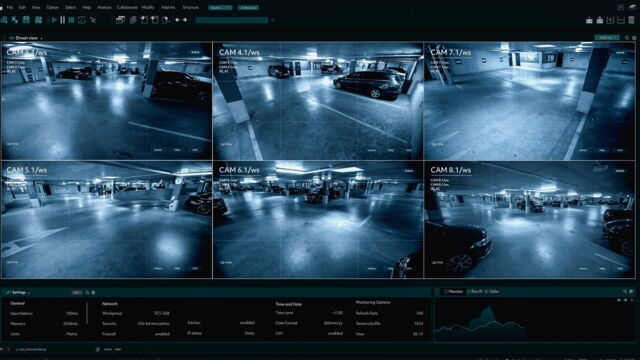Open the Edit menu

[x=22, y=7]
